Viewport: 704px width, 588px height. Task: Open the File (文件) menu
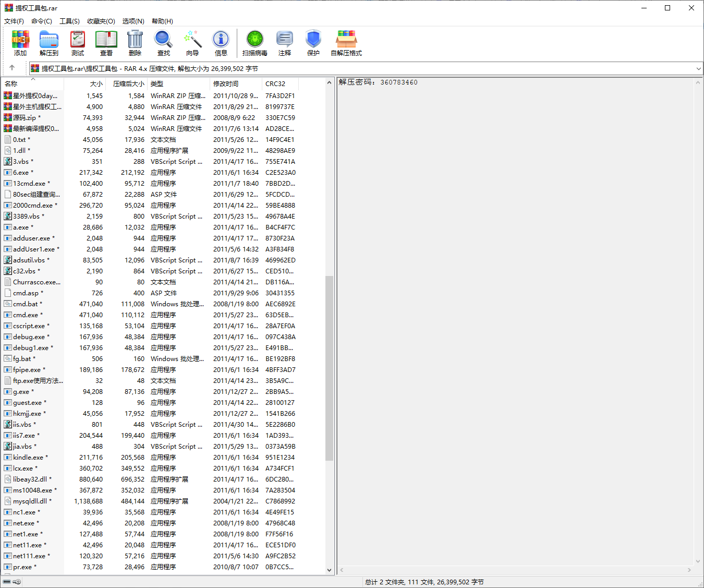click(x=14, y=21)
